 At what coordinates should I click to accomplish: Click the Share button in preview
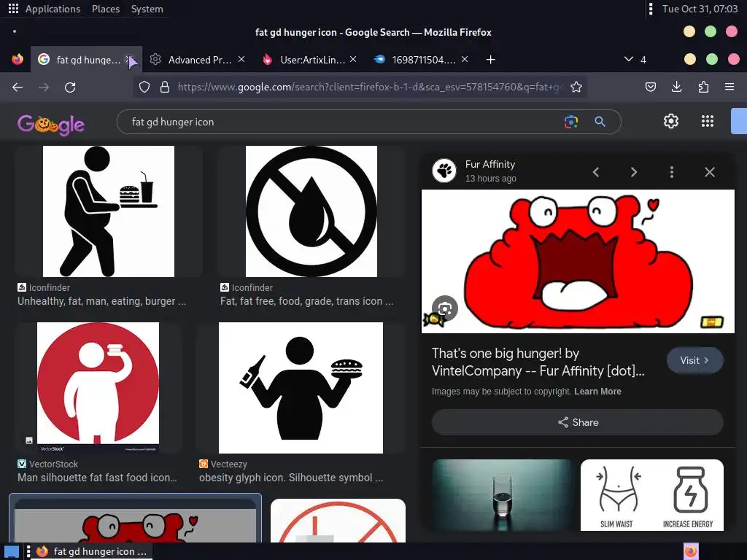coord(578,422)
